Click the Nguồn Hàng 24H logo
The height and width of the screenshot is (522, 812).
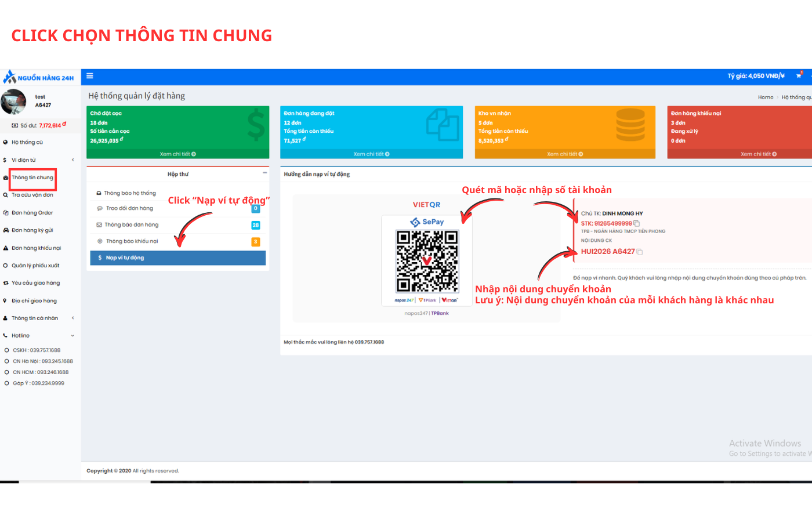click(x=39, y=77)
